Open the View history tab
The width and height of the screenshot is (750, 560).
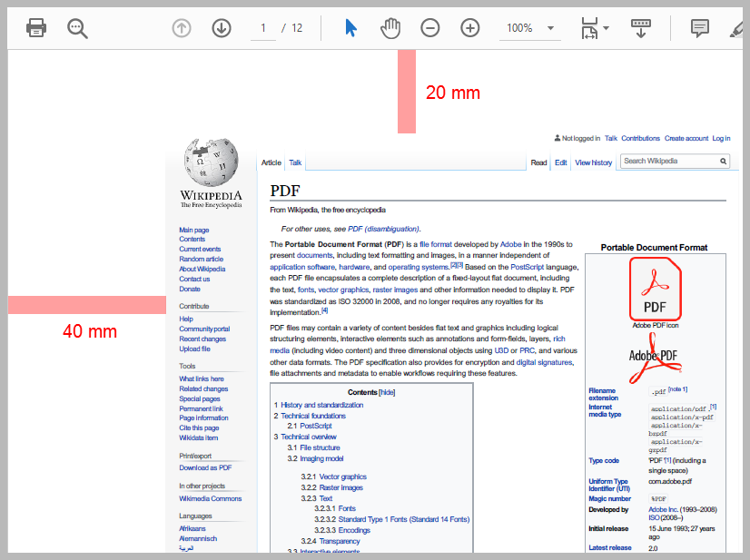[593, 162]
